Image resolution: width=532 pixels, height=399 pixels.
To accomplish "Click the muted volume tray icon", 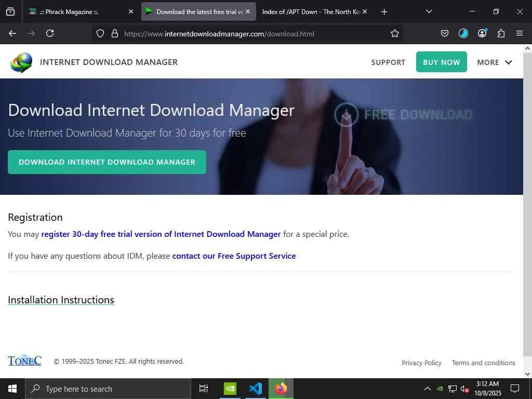I will [465, 389].
